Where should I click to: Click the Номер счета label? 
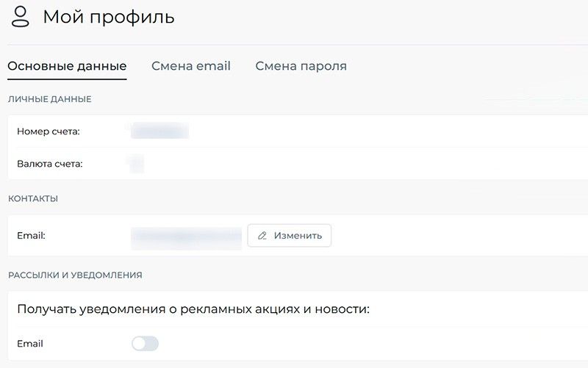[x=49, y=131]
